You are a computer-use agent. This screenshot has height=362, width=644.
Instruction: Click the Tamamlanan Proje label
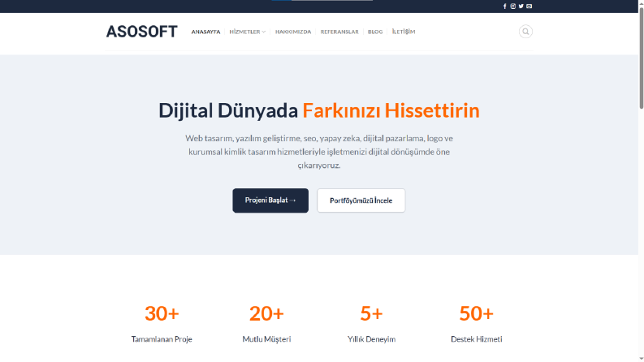tap(162, 339)
